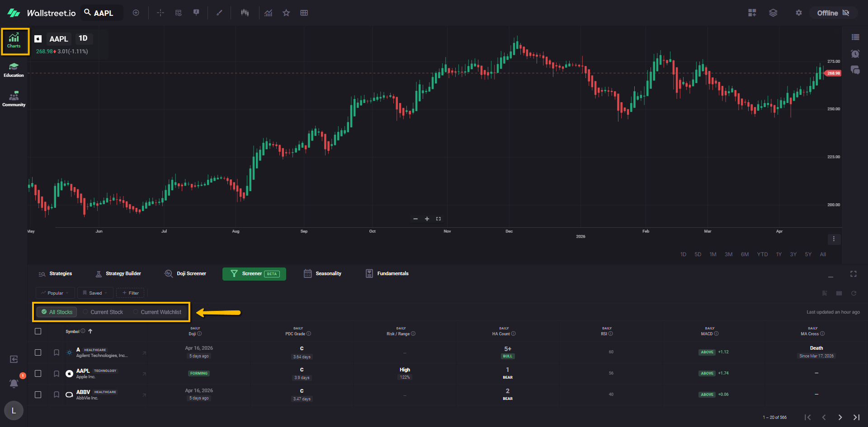Screen dimensions: 868x427
Task: Click the Filter button
Action: click(x=130, y=293)
